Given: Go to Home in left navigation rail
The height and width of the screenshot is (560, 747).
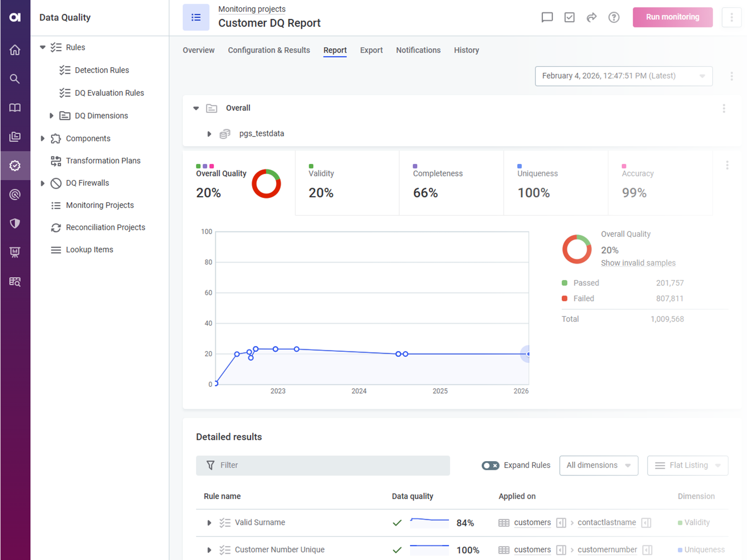Looking at the screenshot, I should (15, 50).
